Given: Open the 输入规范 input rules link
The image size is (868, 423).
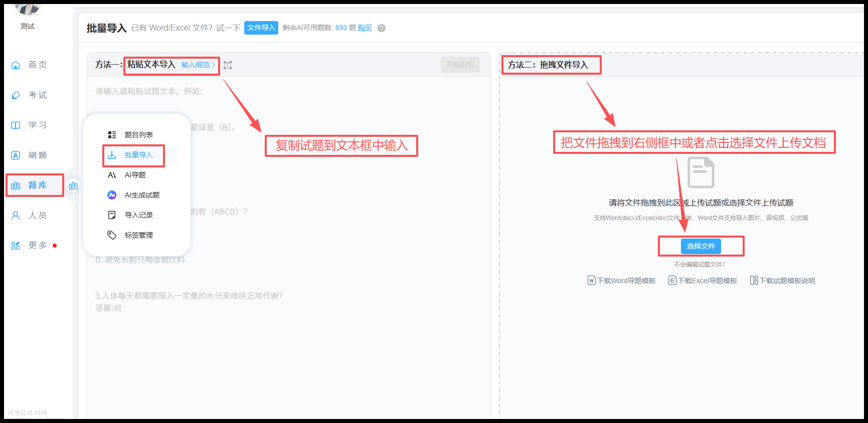Looking at the screenshot, I should point(199,65).
